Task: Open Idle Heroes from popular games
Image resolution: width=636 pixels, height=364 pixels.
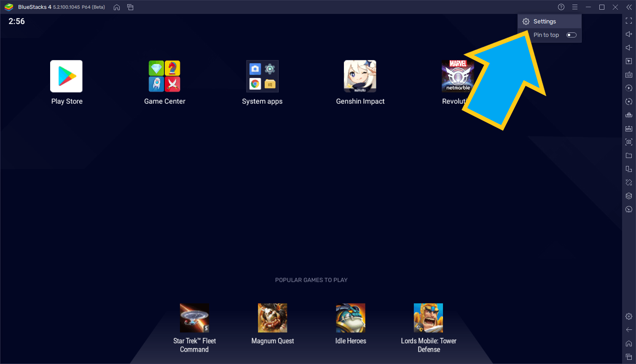Action: point(351,318)
